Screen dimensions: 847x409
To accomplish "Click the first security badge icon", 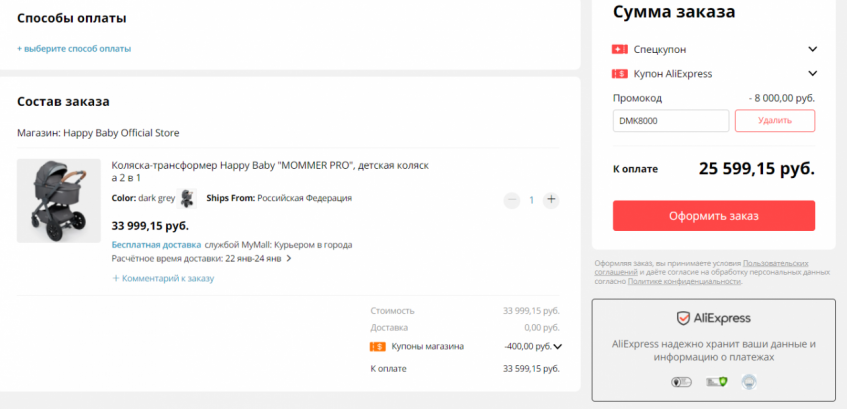I will [x=680, y=382].
